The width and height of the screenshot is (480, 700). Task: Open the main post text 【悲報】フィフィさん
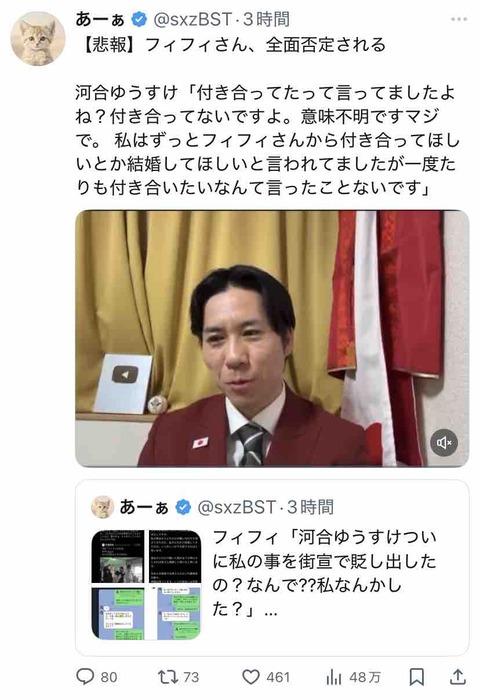[x=230, y=45]
